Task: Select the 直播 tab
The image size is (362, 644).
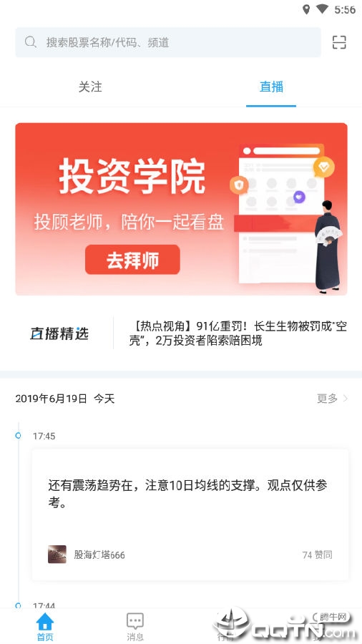Action: pos(271,87)
